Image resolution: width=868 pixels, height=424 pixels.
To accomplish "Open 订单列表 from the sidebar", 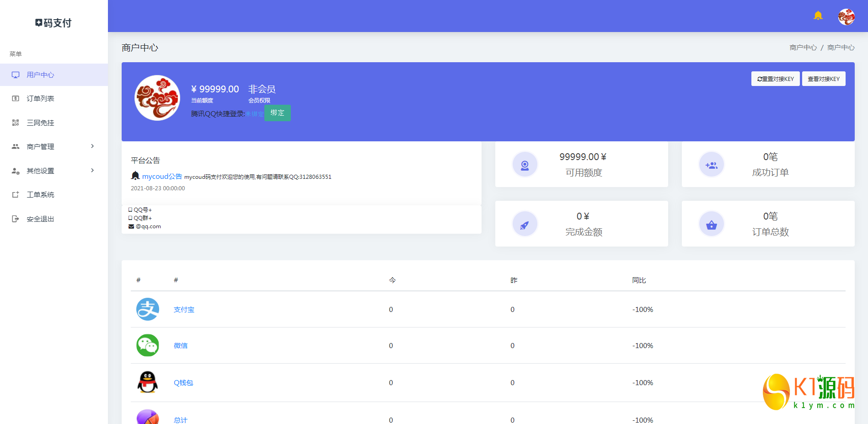I will [x=40, y=98].
